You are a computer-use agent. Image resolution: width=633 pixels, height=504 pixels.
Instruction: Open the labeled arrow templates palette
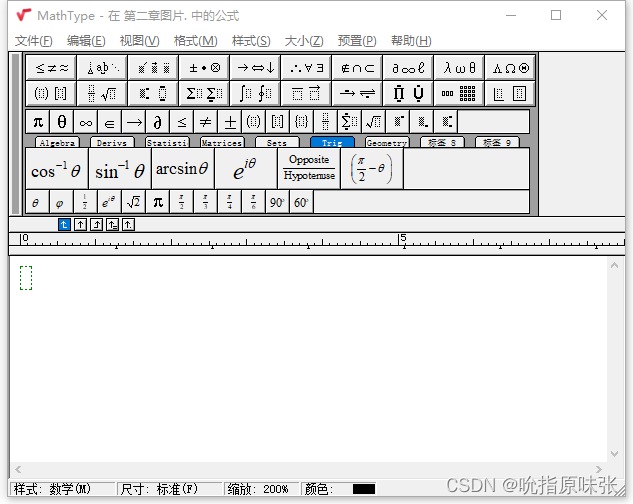click(x=357, y=94)
